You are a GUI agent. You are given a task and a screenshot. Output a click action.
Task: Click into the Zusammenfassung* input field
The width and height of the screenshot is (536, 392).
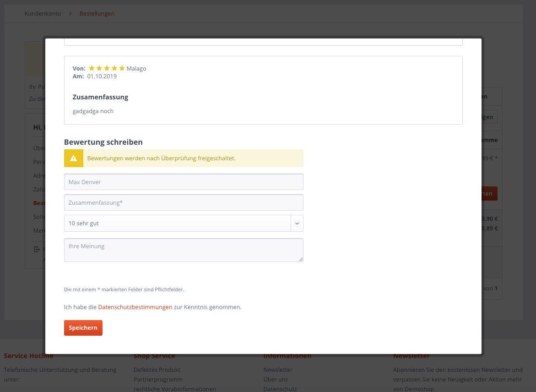pyautogui.click(x=184, y=202)
